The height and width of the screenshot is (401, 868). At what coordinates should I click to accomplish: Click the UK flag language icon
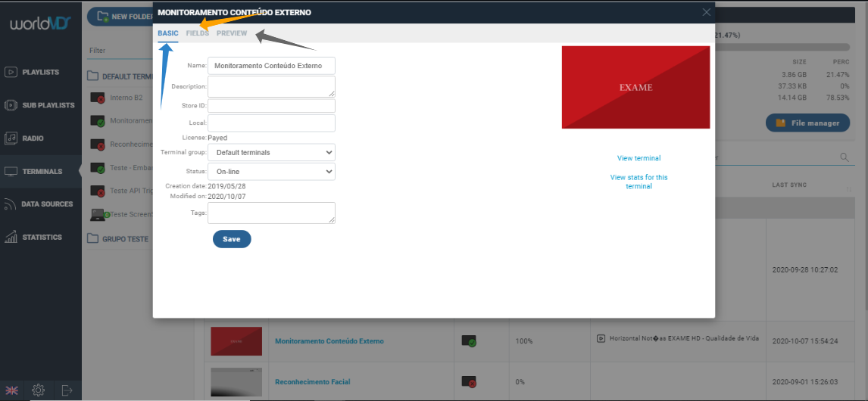pos(11,390)
